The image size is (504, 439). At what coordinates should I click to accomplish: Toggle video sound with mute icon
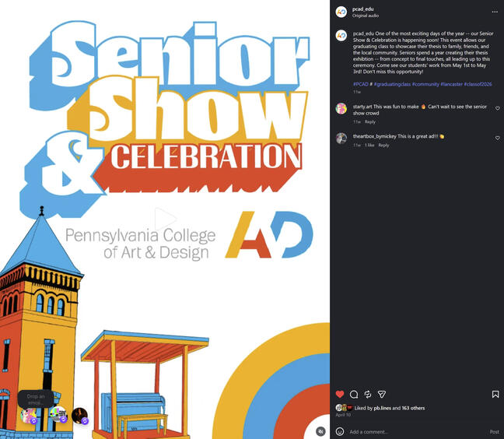click(320, 431)
